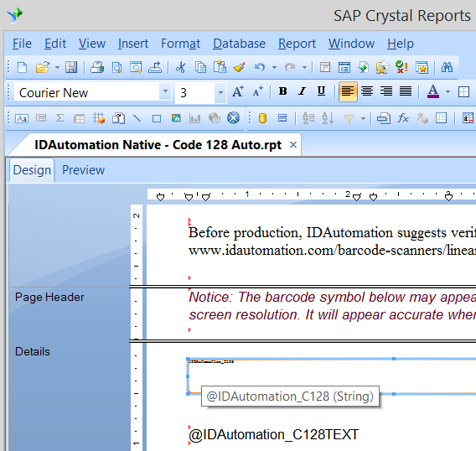Click the Details section label
The image size is (476, 451).
pos(33,351)
